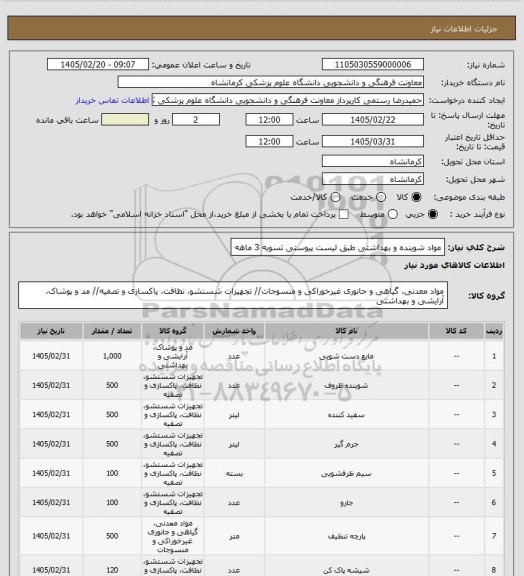Click the goods group text box
The width and height of the screenshot is (524, 576).
233,295
